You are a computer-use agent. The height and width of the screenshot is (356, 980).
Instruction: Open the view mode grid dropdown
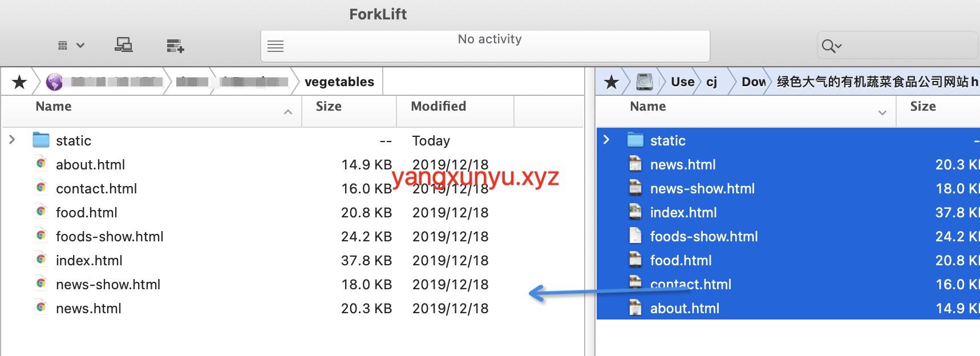coord(71,46)
